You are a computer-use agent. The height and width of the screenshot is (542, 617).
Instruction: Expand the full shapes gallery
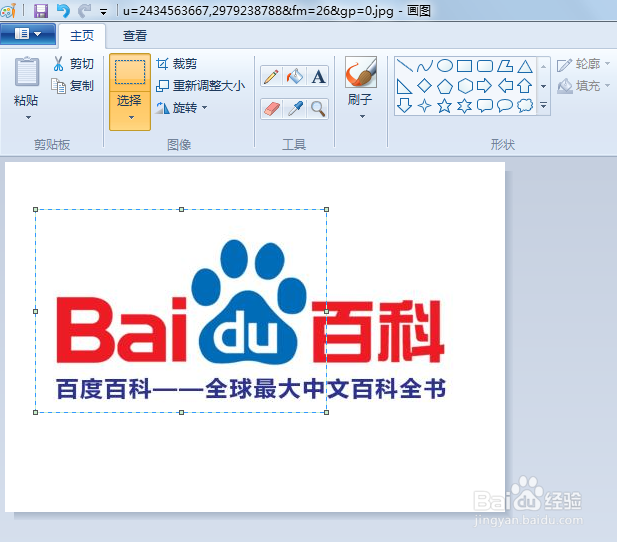click(543, 105)
